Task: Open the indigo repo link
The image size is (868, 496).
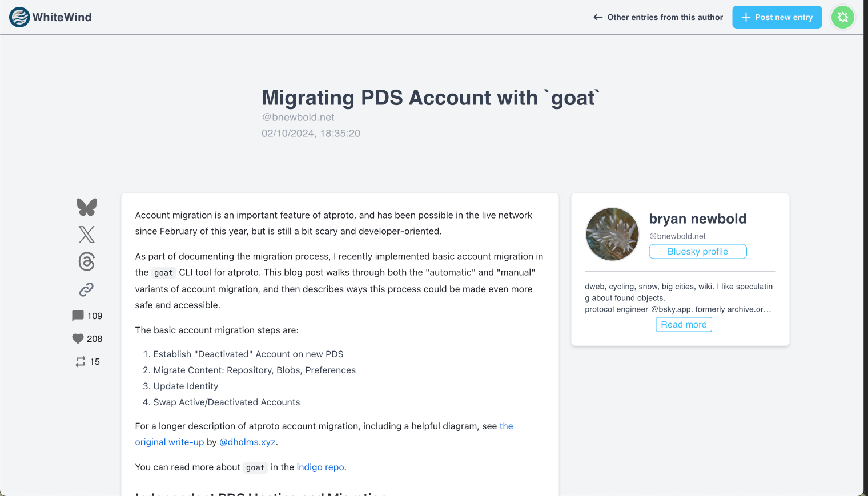Action: (320, 467)
